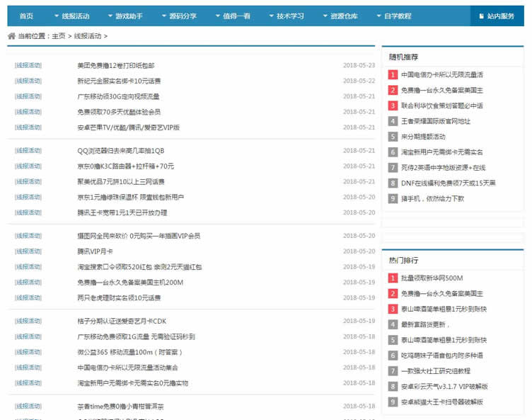532x420 pixels.
Task: Open 批量领取新华网500M in hot ranking
Action: tap(432, 278)
